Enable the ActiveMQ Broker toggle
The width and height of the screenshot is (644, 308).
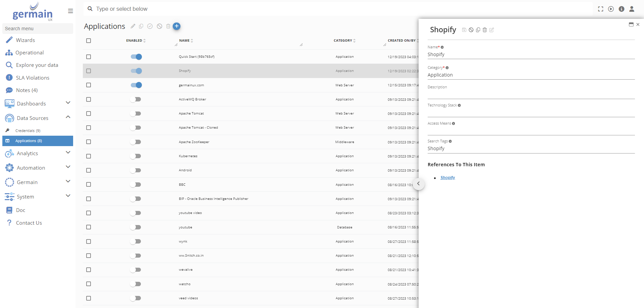point(136,99)
